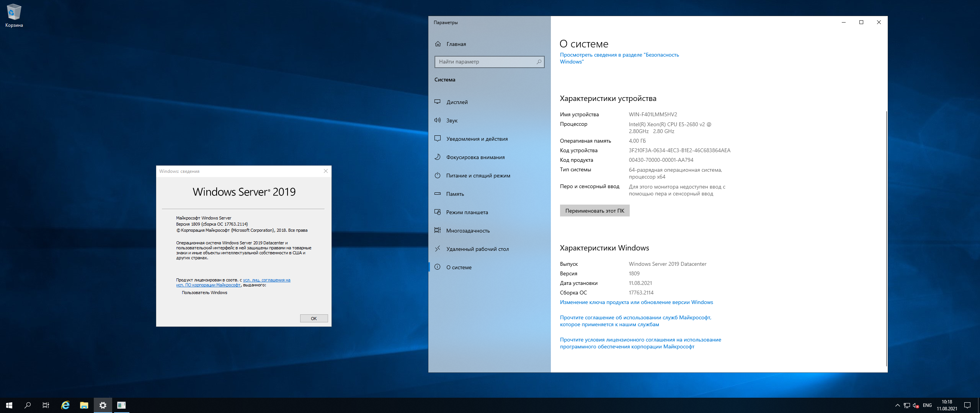Click the Многозадачность multitasking icon

click(x=438, y=230)
